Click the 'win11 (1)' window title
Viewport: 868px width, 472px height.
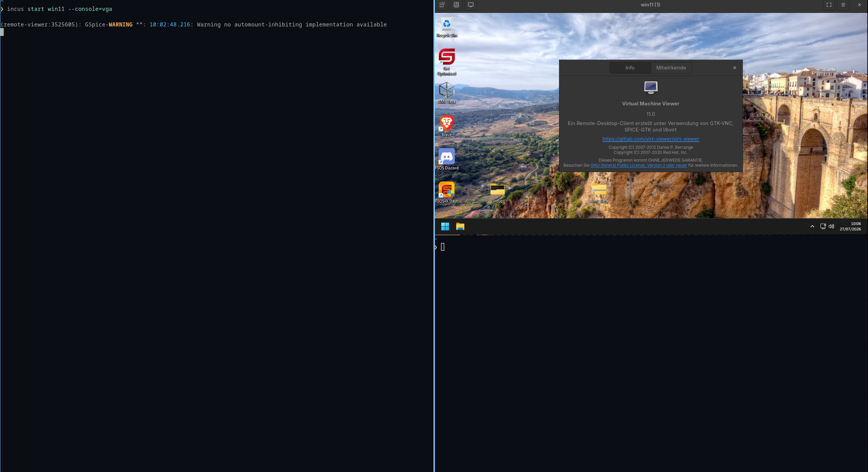pyautogui.click(x=650, y=5)
